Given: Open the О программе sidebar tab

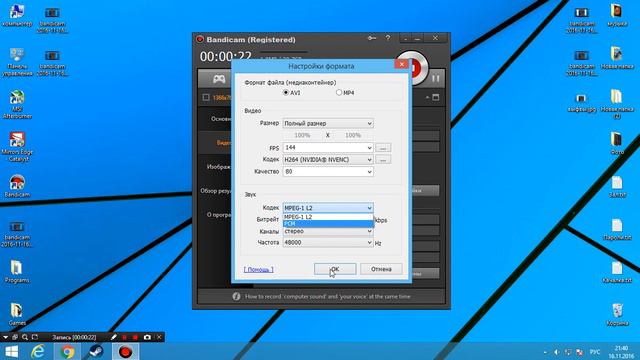Looking at the screenshot, I should (219, 215).
